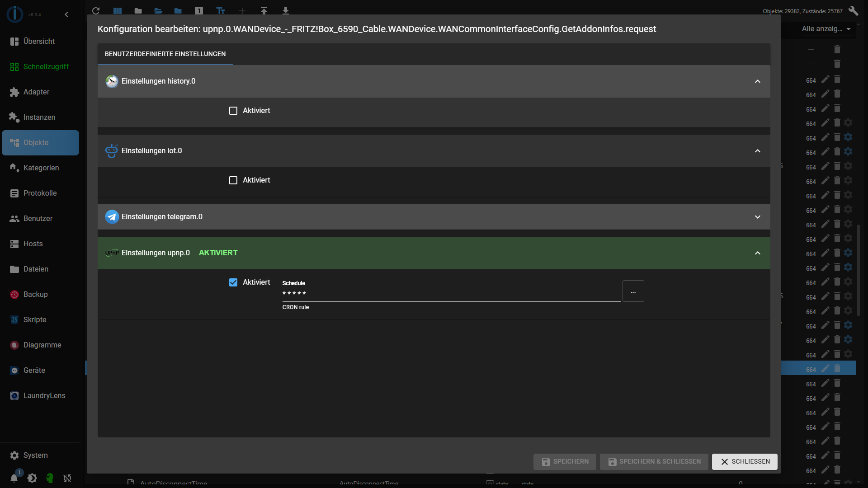Viewport: 868px width, 488px height.
Task: Collapse the sidebar with the left chevron
Action: 66,14
